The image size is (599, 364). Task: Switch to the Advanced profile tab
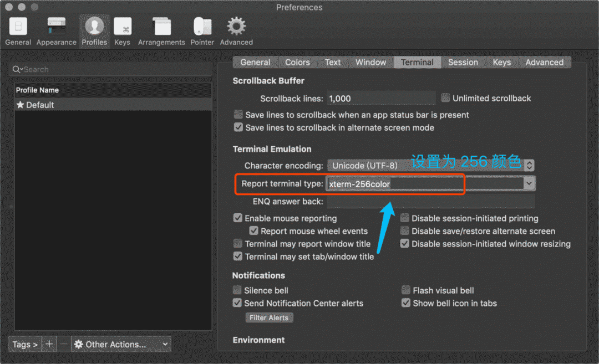pos(545,62)
